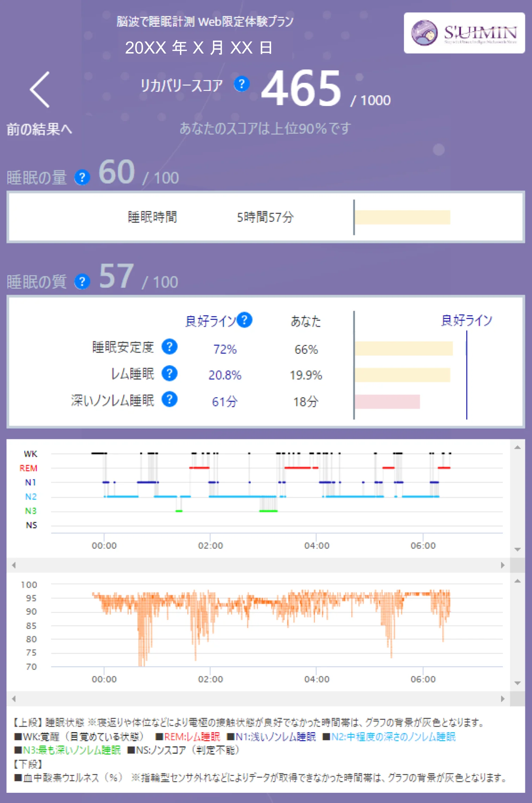Click the sleep quality score 57
This screenshot has width=532, height=803.
coord(116,276)
